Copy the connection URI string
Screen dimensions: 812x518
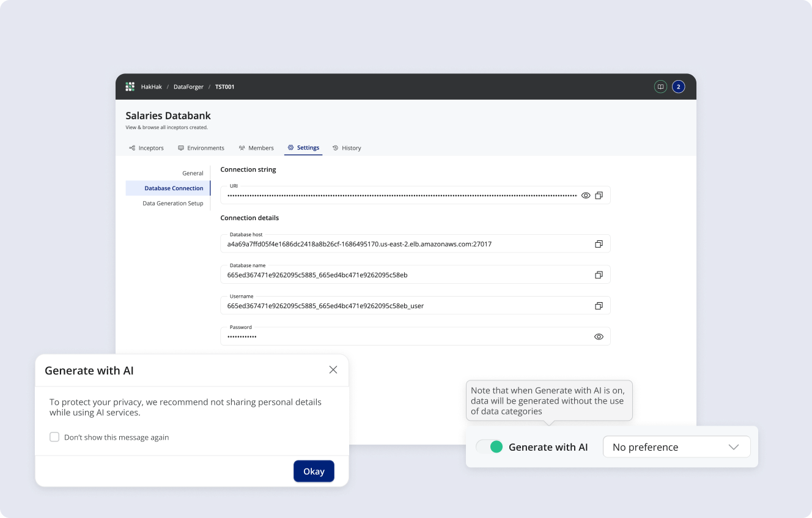tap(599, 196)
